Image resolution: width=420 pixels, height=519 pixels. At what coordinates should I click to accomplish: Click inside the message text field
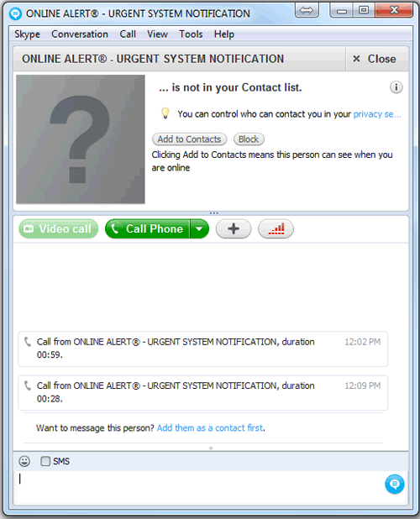tap(198, 486)
